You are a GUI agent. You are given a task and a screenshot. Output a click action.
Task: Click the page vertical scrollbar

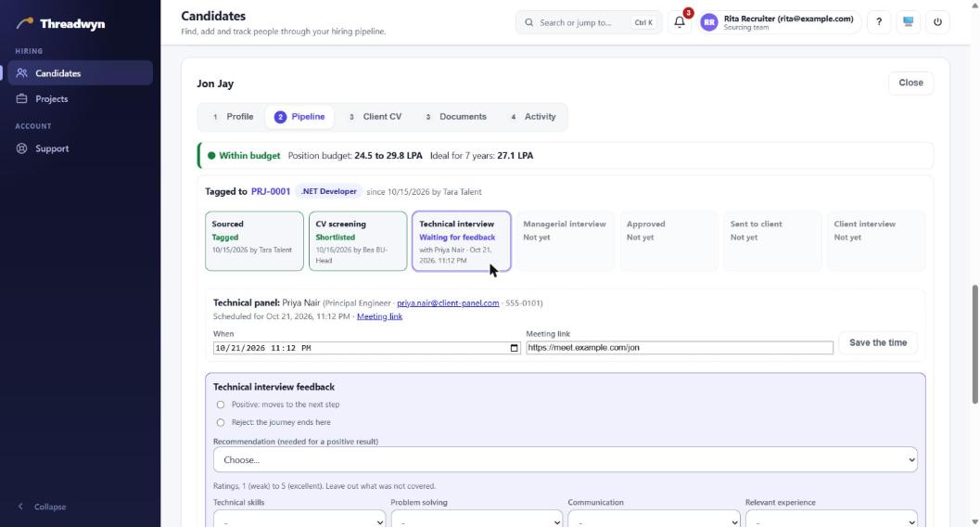coord(975,344)
